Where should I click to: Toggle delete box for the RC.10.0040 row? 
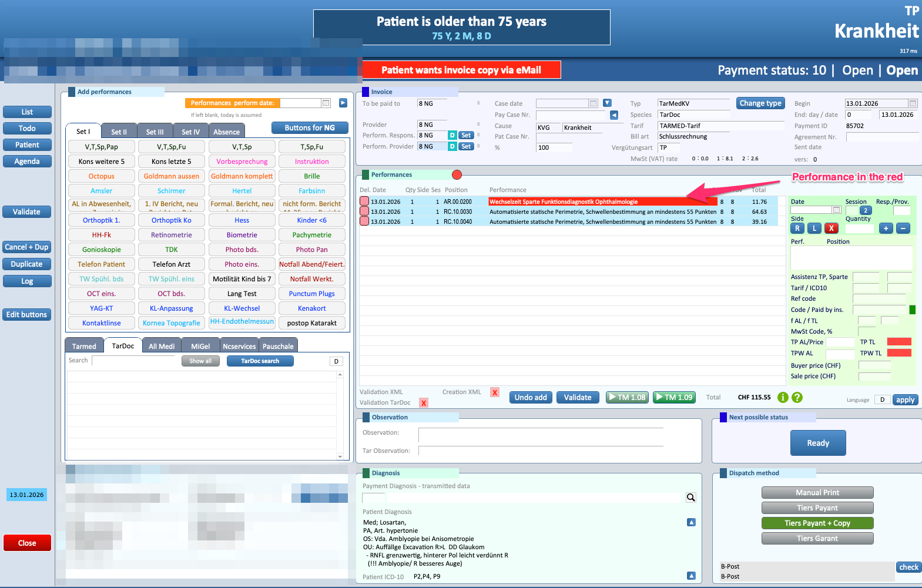364,221
